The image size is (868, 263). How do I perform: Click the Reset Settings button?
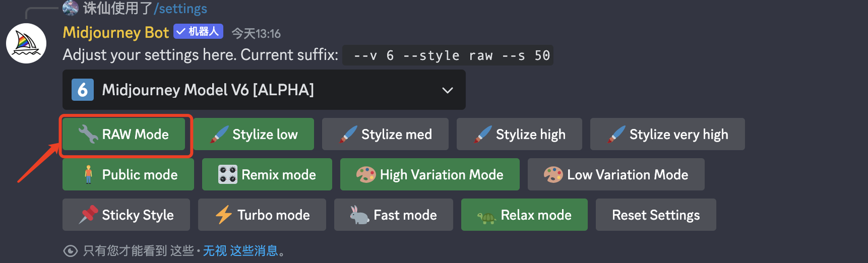(656, 215)
